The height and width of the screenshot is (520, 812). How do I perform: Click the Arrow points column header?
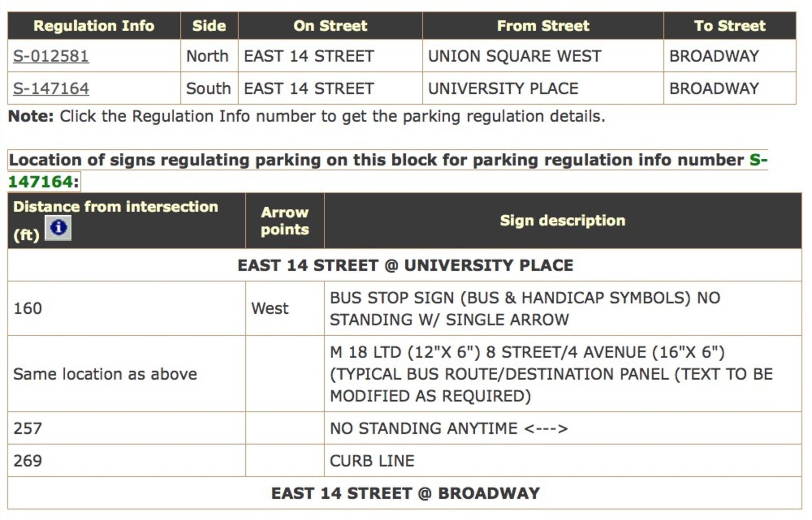pos(284,221)
